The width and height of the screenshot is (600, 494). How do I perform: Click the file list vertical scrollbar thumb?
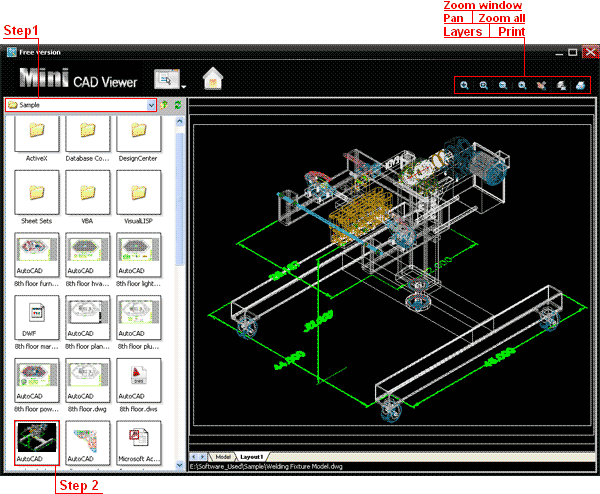pyautogui.click(x=179, y=199)
